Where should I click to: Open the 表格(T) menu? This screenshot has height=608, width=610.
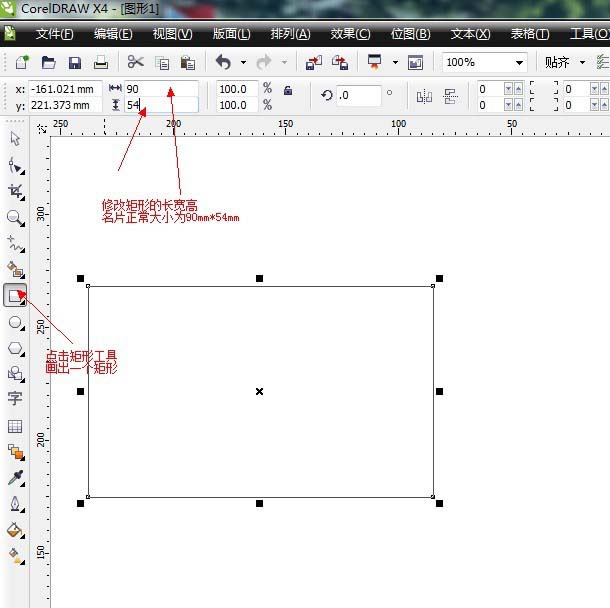[530, 34]
